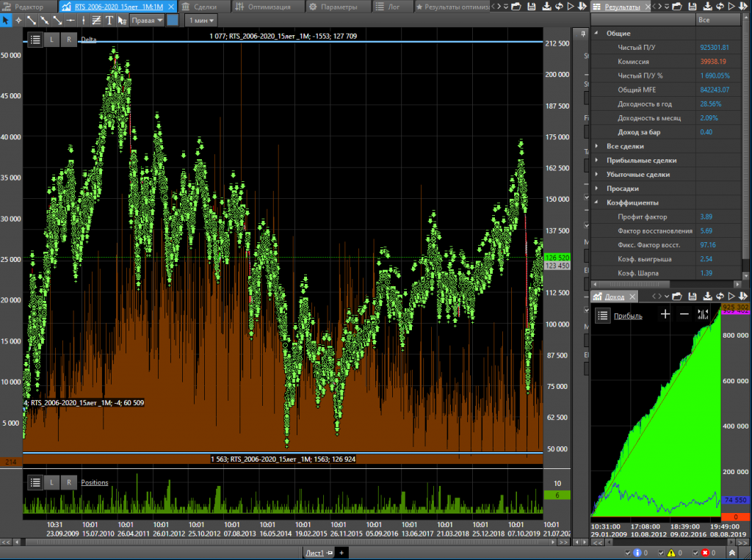Click the open folder icon in Доход panel header

[677, 297]
